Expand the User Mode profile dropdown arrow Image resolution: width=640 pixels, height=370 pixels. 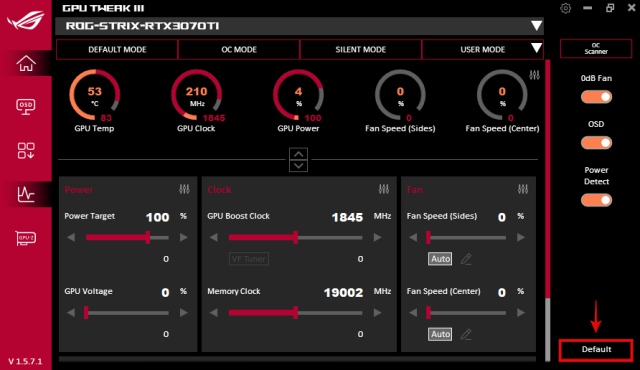(x=536, y=49)
